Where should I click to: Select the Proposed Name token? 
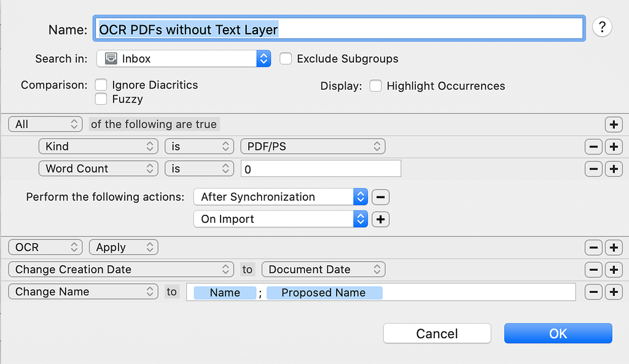(324, 293)
